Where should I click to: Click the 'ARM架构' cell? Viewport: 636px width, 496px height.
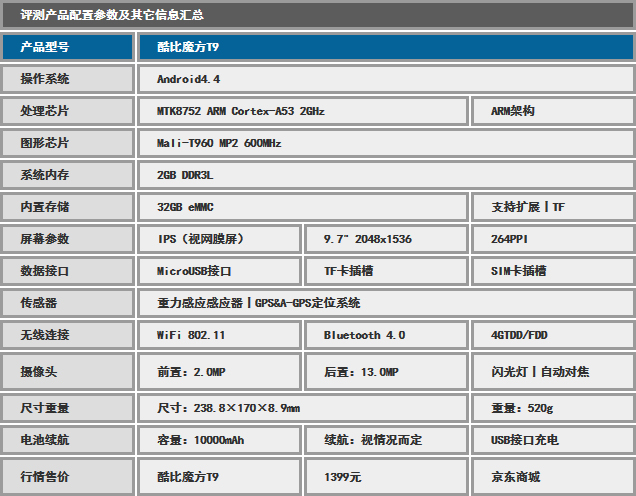click(x=553, y=111)
